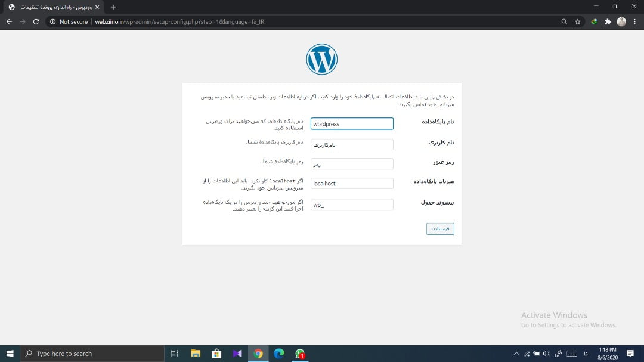Click the submit button below the form
The height and width of the screenshot is (362, 644).
(440, 228)
